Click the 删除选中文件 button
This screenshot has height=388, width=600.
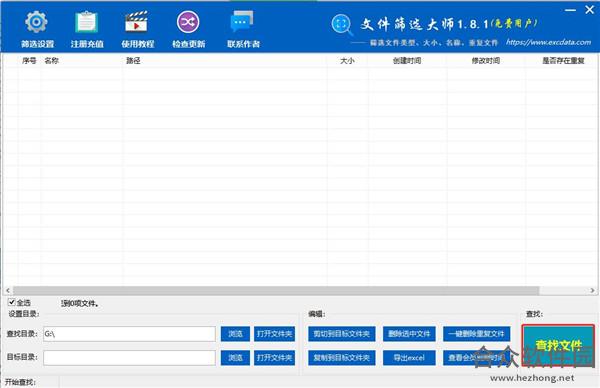pyautogui.click(x=409, y=334)
